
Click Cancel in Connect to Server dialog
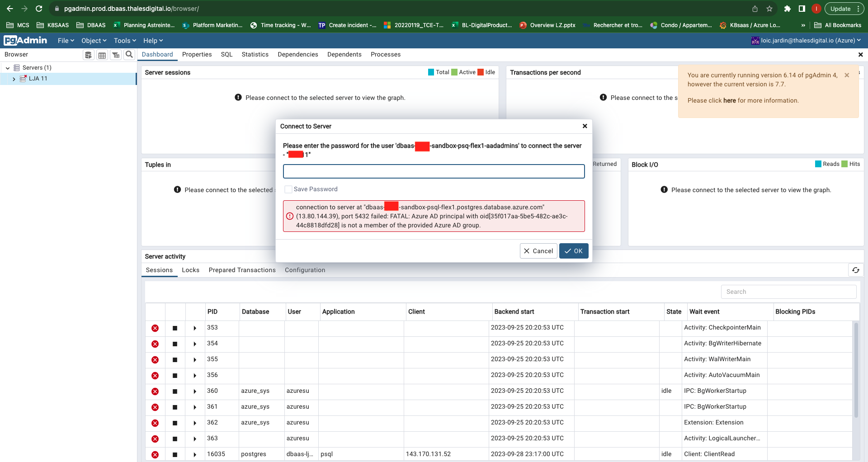click(538, 251)
